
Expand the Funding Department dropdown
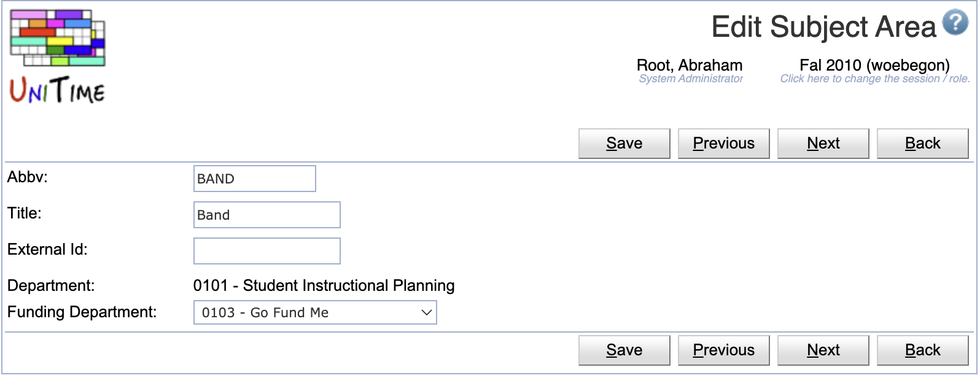[315, 312]
